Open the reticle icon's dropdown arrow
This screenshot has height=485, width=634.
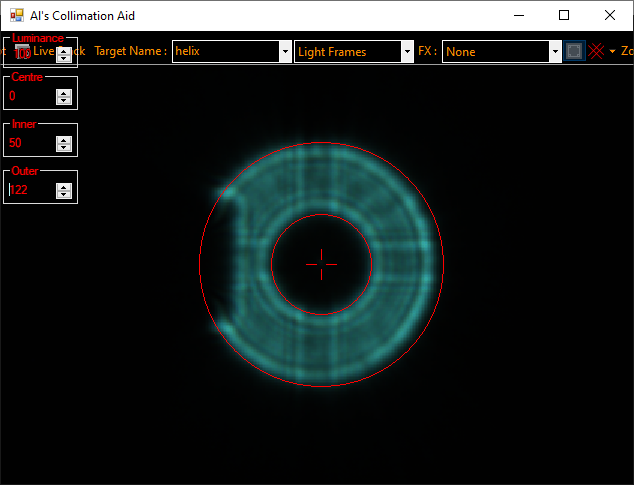611,51
